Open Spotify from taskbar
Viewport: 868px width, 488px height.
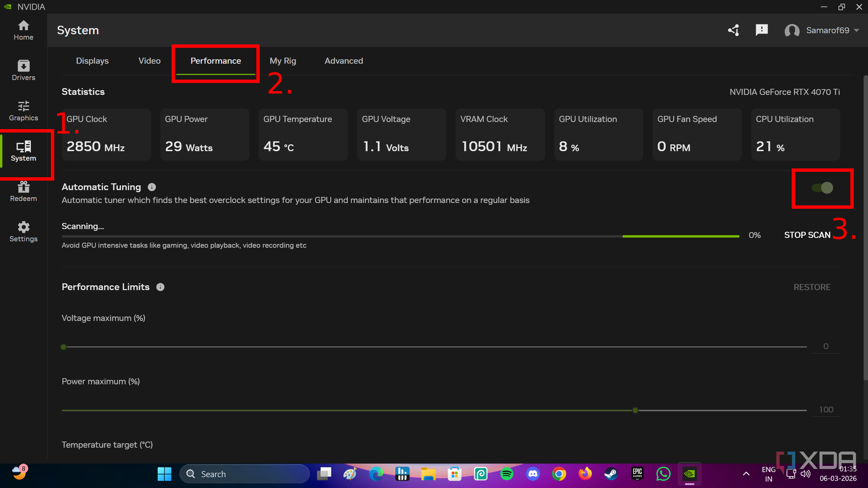coord(507,474)
